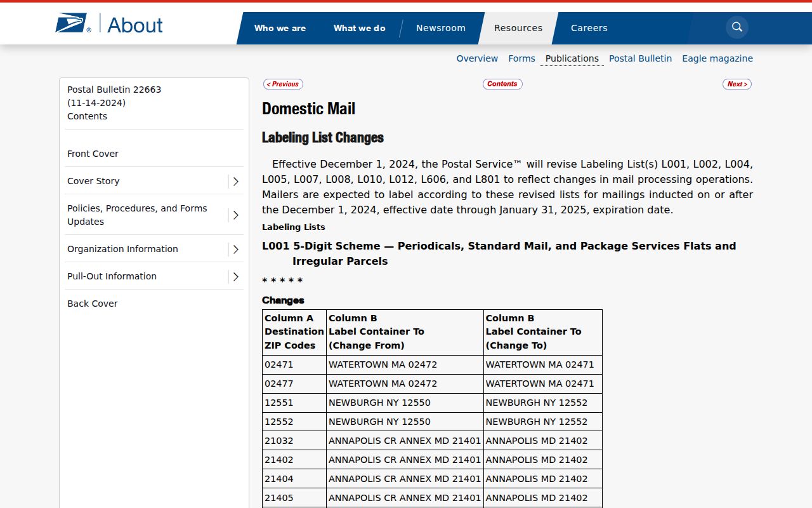This screenshot has width=812, height=508.
Task: Expand the Organization Information chevron
Action: [x=235, y=249]
